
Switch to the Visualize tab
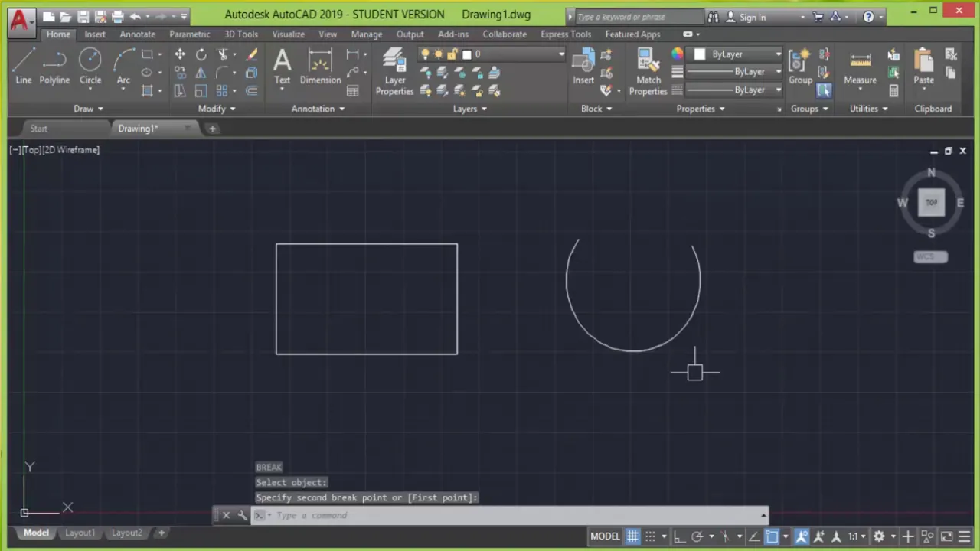click(x=288, y=34)
